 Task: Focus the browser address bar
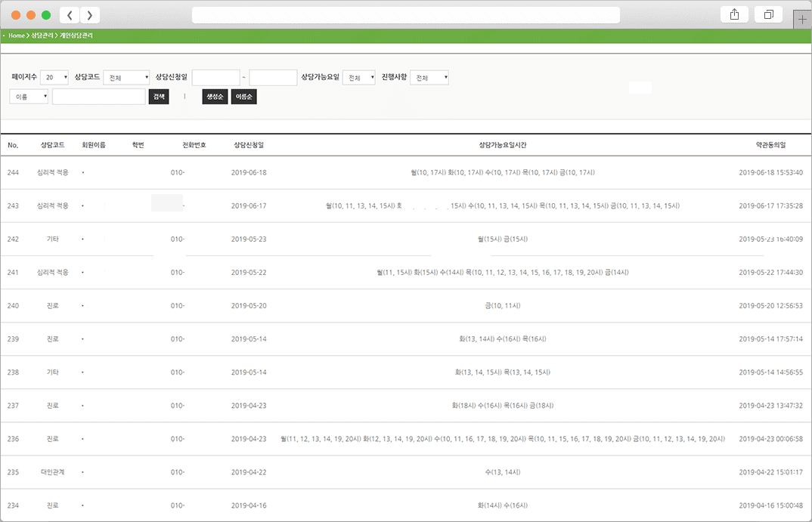click(405, 15)
